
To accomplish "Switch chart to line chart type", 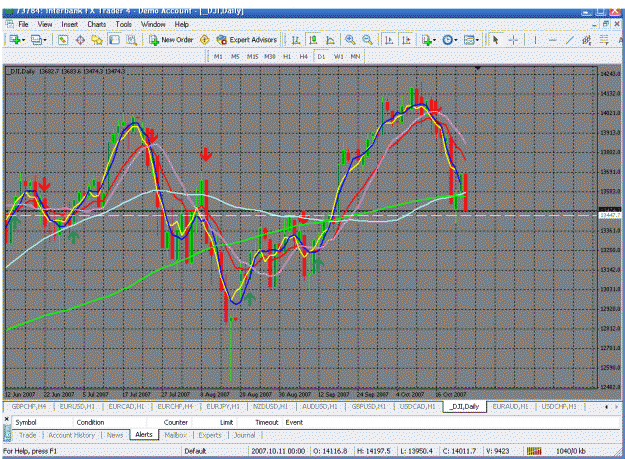I will [x=330, y=40].
